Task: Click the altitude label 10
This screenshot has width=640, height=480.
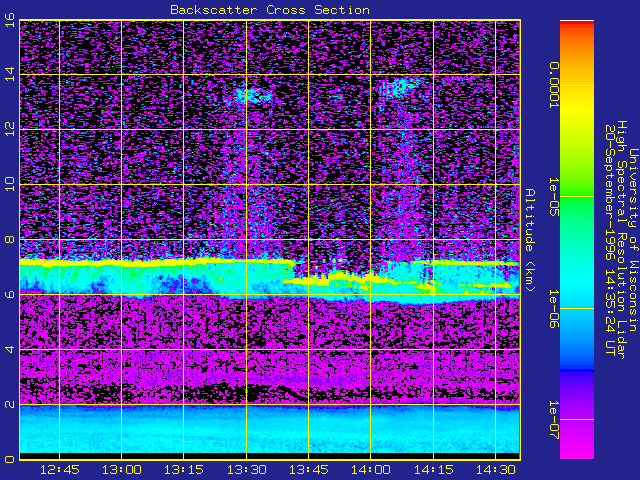Action: pyautogui.click(x=9, y=184)
